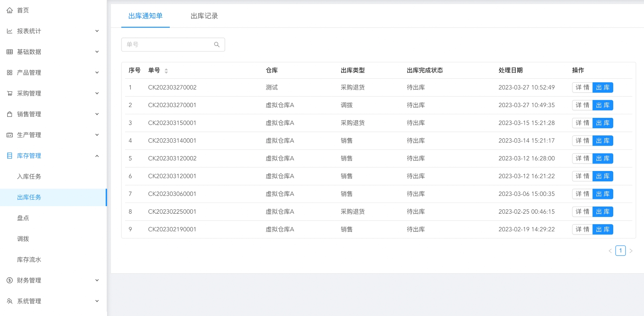
Task: Click the 处理日期 column header
Action: [511, 70]
